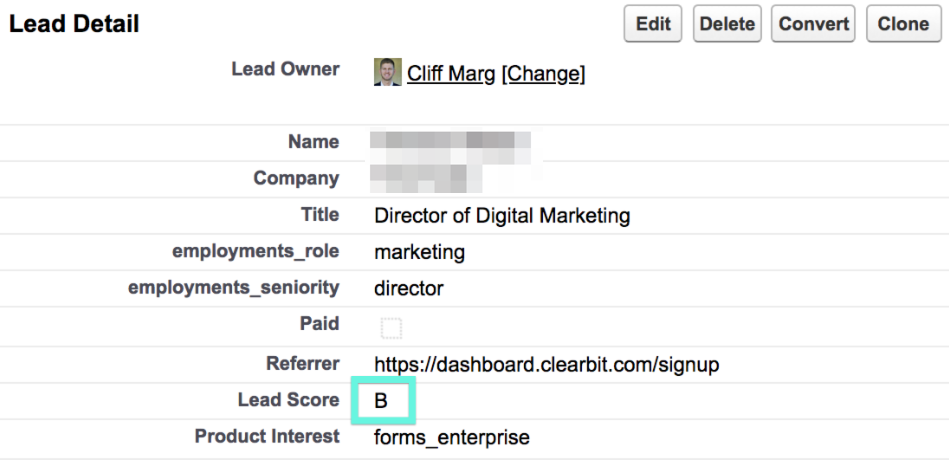The image size is (949, 460).
Task: Click the Lead Owner field label
Action: (285, 69)
